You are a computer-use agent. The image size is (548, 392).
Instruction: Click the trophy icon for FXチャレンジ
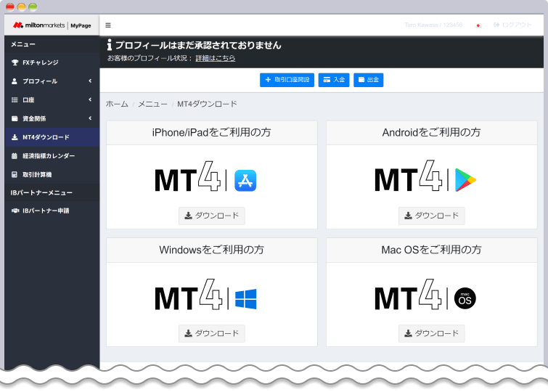[x=15, y=62]
